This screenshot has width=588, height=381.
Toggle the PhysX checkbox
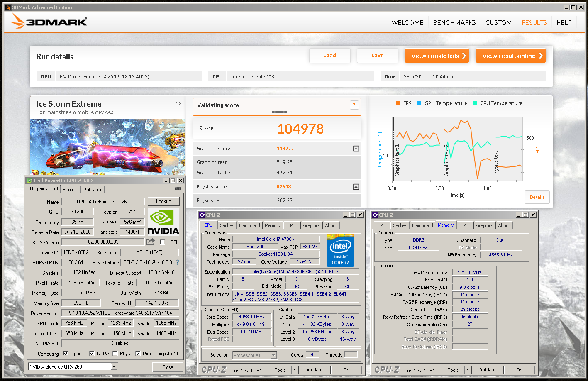[115, 354]
